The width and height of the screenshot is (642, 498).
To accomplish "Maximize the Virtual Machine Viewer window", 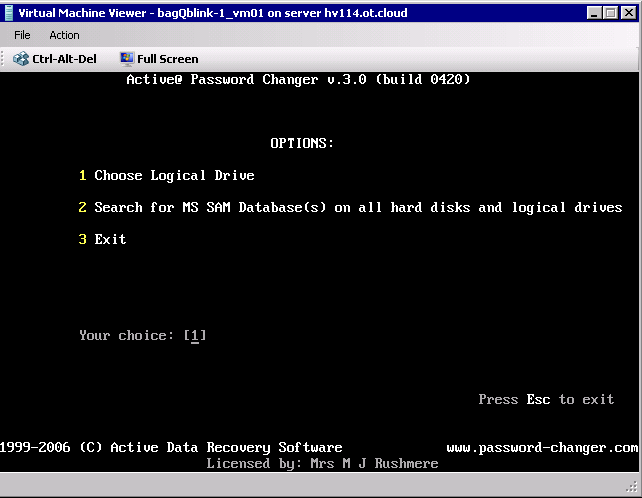I will (609, 12).
